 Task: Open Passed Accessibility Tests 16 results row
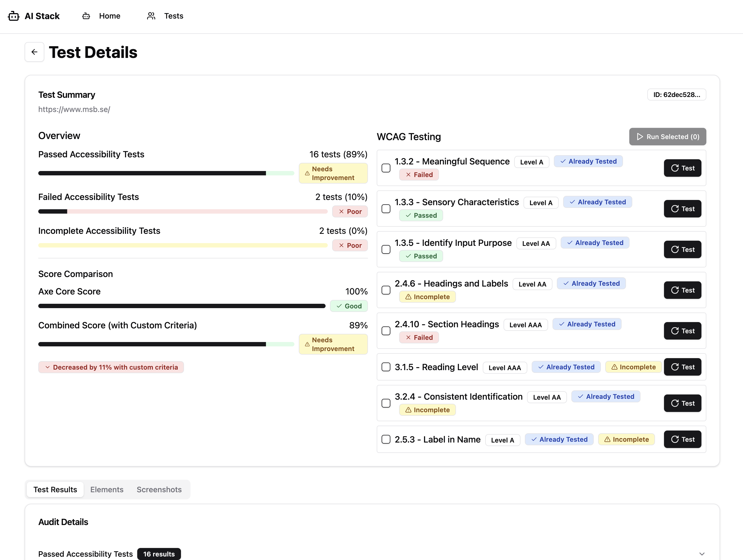pyautogui.click(x=85, y=554)
